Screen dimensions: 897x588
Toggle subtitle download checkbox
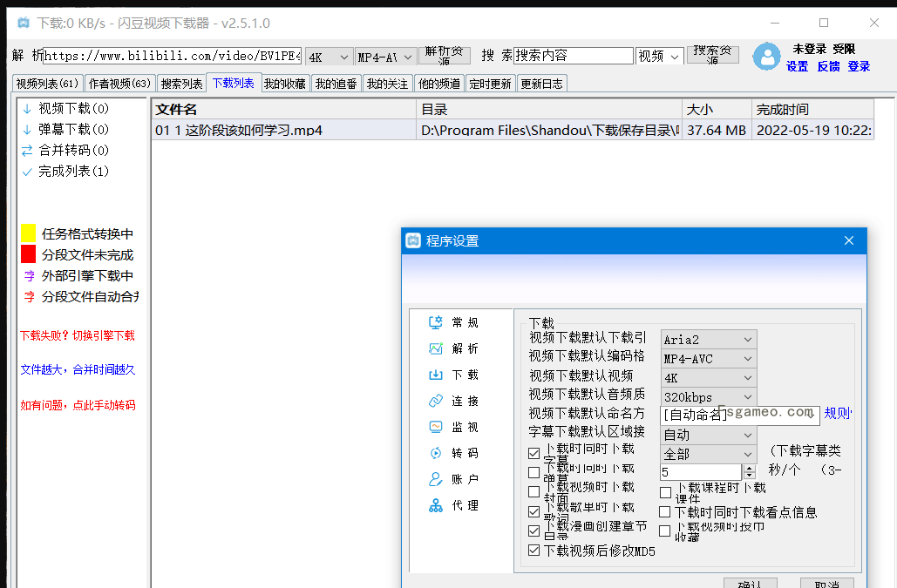coord(533,453)
